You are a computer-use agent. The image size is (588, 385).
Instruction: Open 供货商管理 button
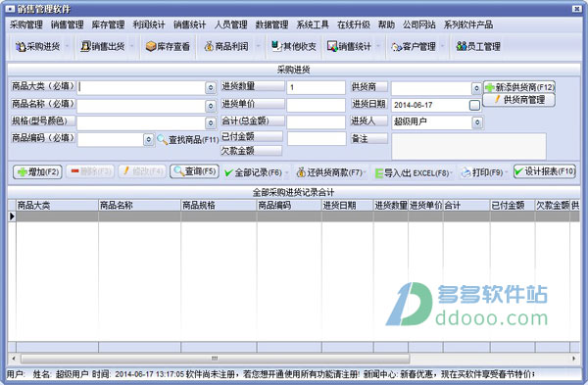[x=519, y=100]
